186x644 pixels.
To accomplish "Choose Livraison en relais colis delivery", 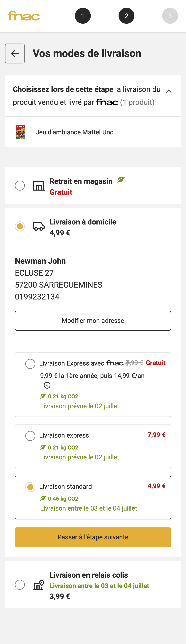I will (x=20, y=585).
